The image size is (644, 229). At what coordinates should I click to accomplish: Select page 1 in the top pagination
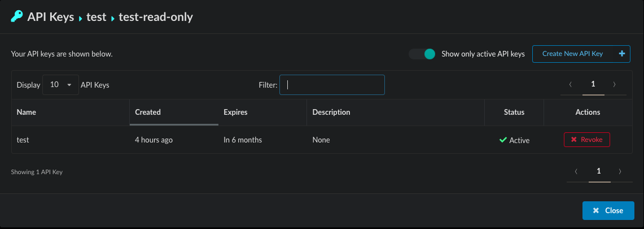point(593,84)
